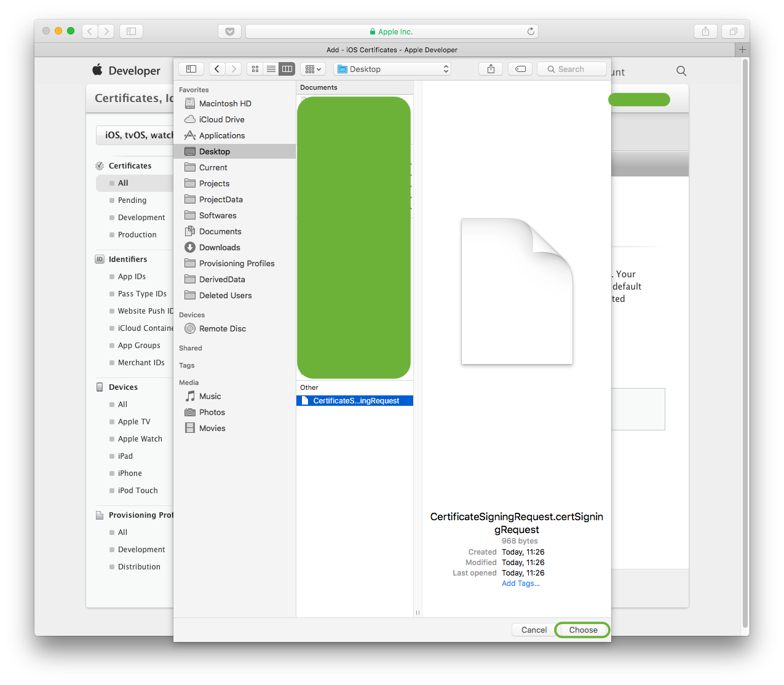
Task: Go back in the file dialog
Action: [x=217, y=69]
